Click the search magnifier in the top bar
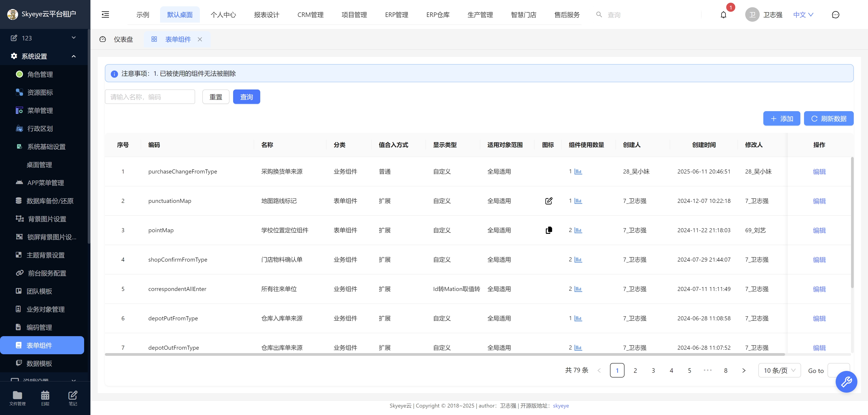The width and height of the screenshot is (868, 415). (599, 14)
